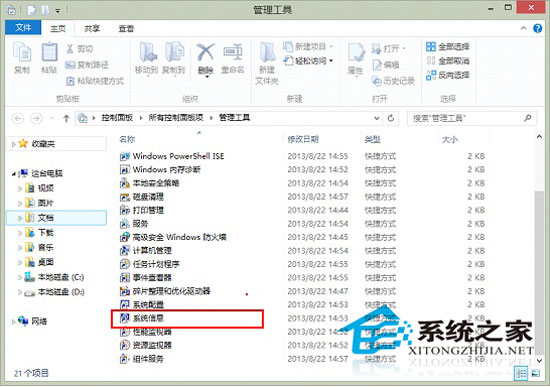This screenshot has width=550, height=387.
Task: Switch to details view icon in status bar
Action: click(521, 373)
